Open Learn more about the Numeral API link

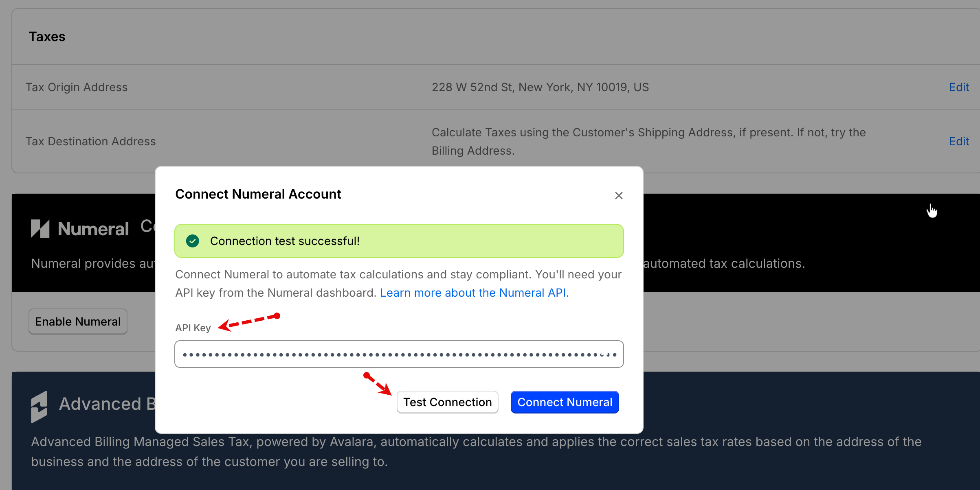(474, 293)
